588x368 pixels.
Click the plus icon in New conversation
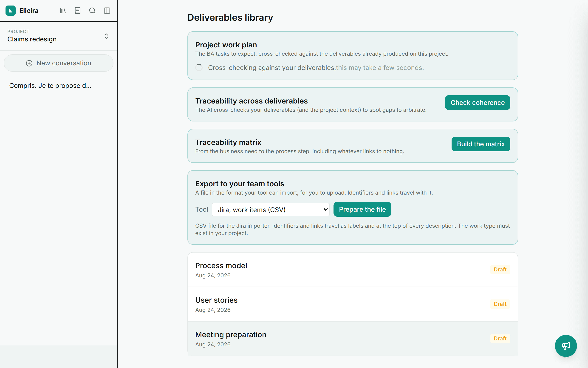[29, 63]
